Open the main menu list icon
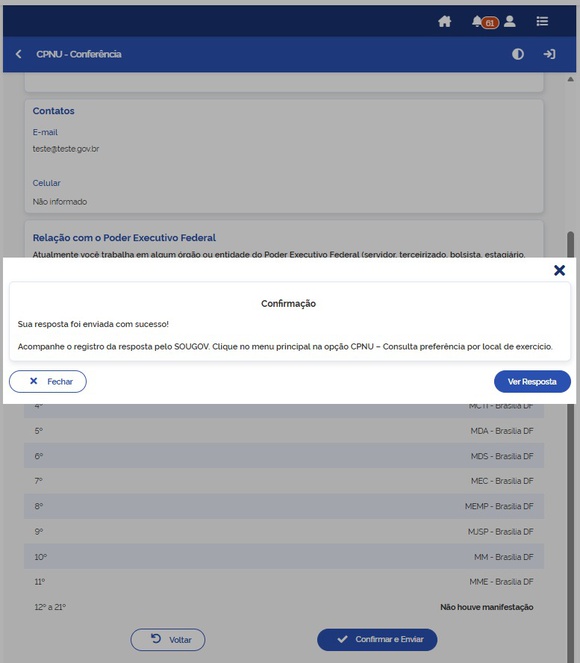The width and height of the screenshot is (580, 663). 542,21
